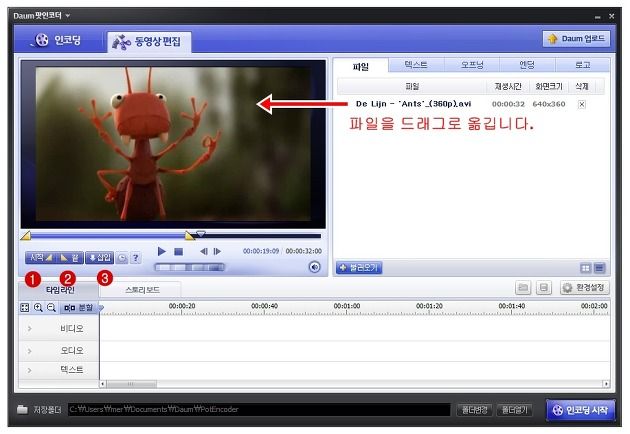Expand the 오디오 track
Image resolution: width=630 pixels, height=434 pixels.
tap(29, 351)
